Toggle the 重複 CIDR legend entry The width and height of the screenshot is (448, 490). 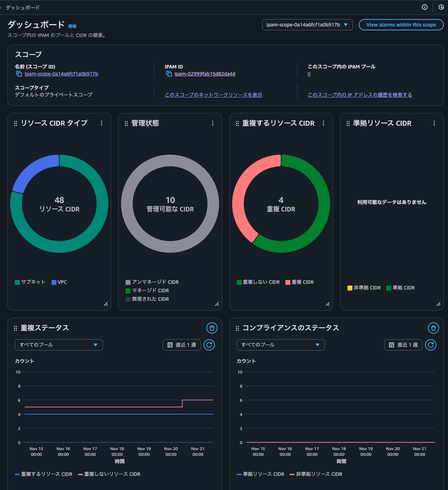(299, 282)
